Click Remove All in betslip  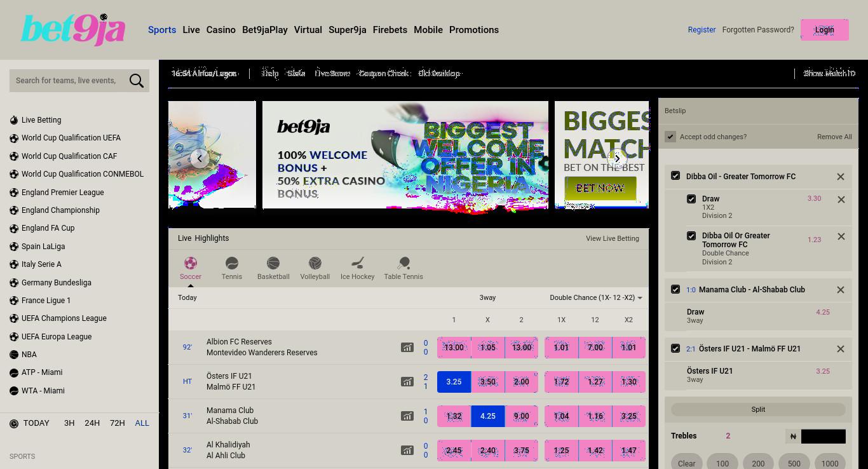click(834, 137)
